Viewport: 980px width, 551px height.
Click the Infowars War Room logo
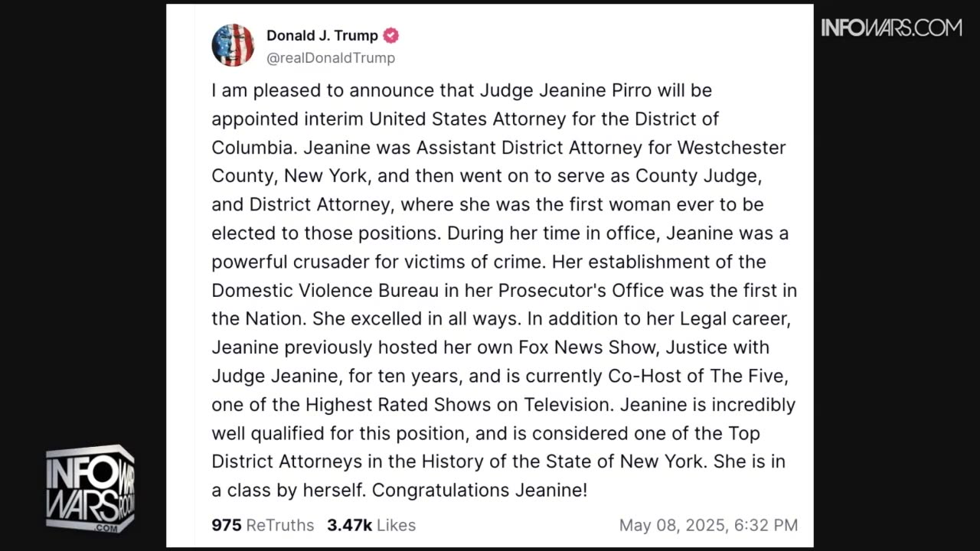[x=90, y=489]
